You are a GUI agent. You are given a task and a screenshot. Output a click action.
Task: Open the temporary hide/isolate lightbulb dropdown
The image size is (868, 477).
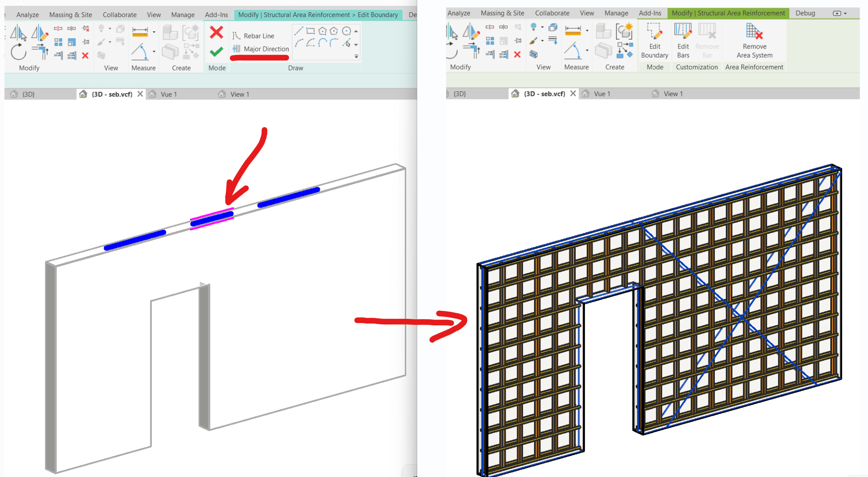point(110,28)
